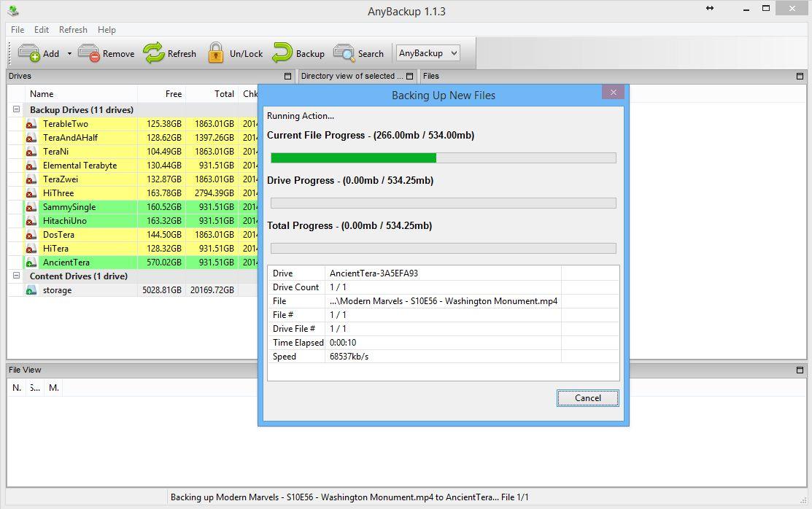Click the 68537kb/s speed value
This screenshot has width=812, height=509.
[349, 357]
